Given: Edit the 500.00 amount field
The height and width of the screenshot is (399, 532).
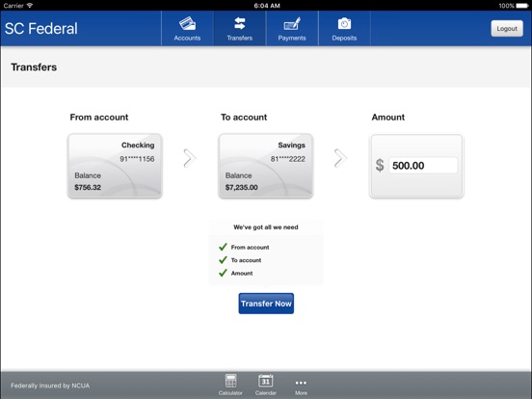Looking at the screenshot, I should click(423, 166).
